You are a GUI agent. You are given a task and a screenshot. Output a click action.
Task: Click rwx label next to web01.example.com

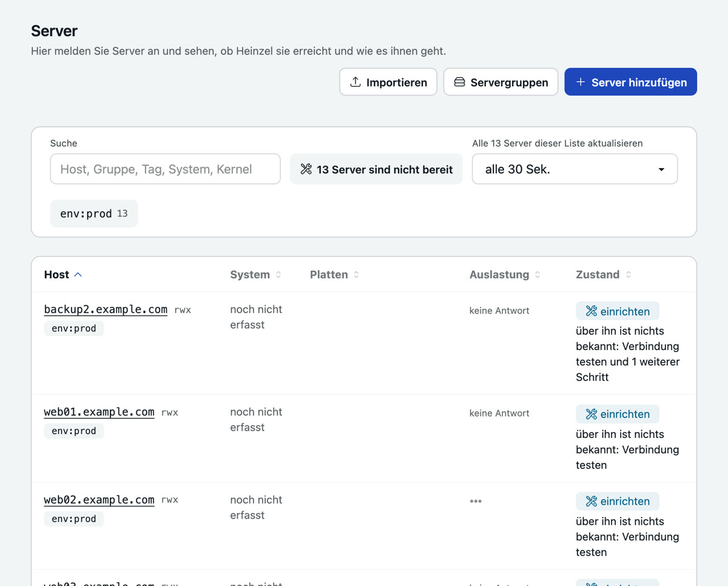coord(170,413)
